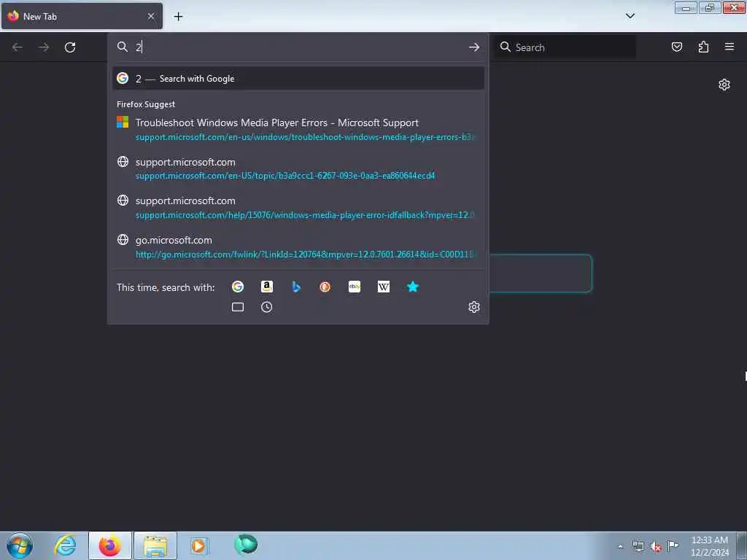Viewport: 747px width, 560px height.
Task: Click the Reload page icon
Action: click(70, 47)
